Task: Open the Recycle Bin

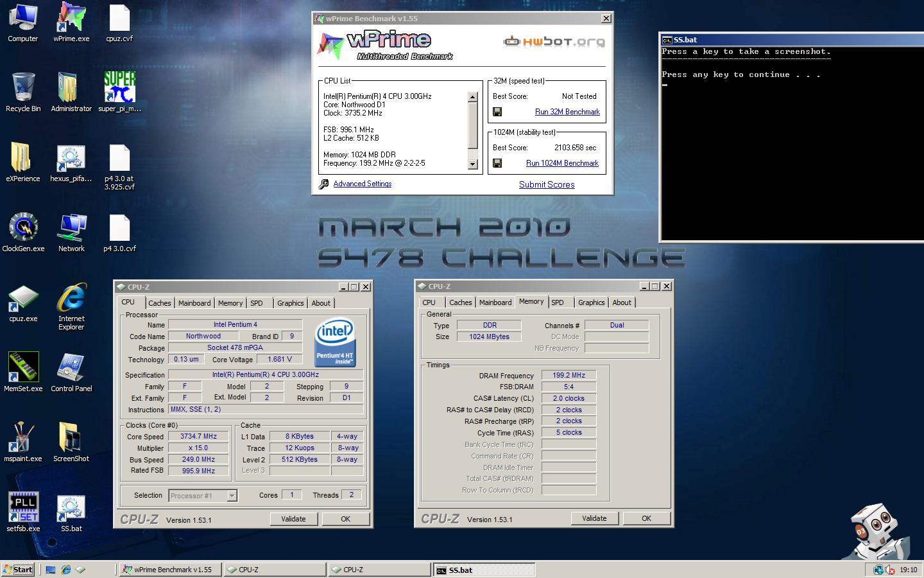Action: [22, 88]
